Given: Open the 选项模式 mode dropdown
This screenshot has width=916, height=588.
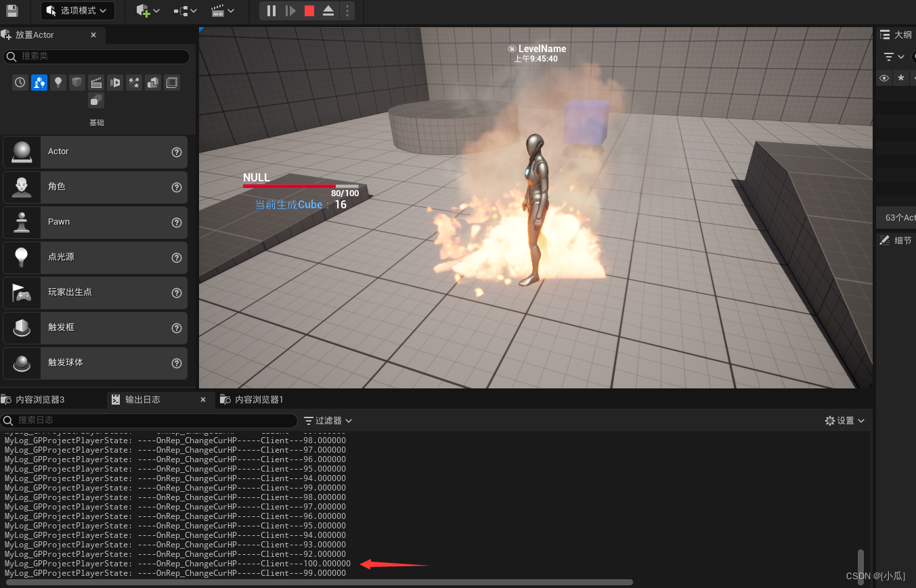Looking at the screenshot, I should coord(78,11).
